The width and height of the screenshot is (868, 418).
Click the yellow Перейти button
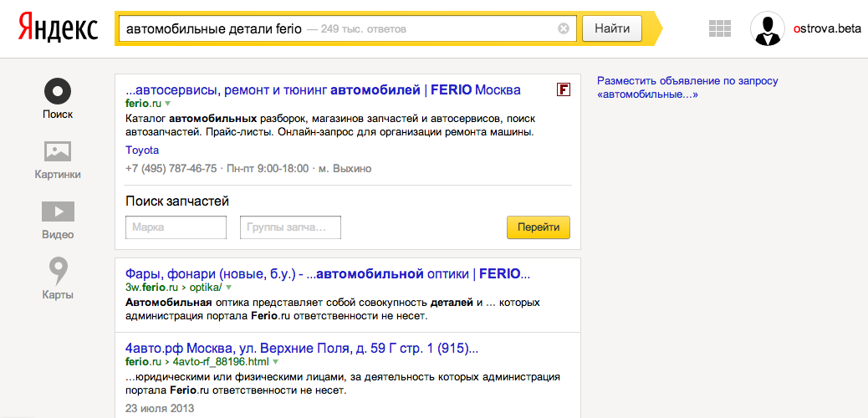(x=538, y=227)
